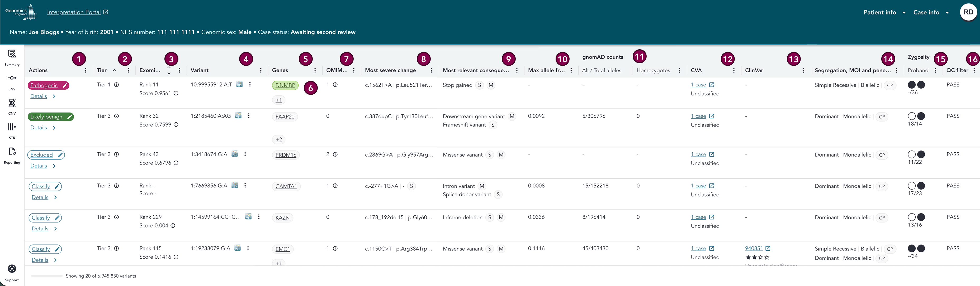Click the Classify button for CAMTA1 row
Screen dimensions: 980x286
[x=45, y=186]
